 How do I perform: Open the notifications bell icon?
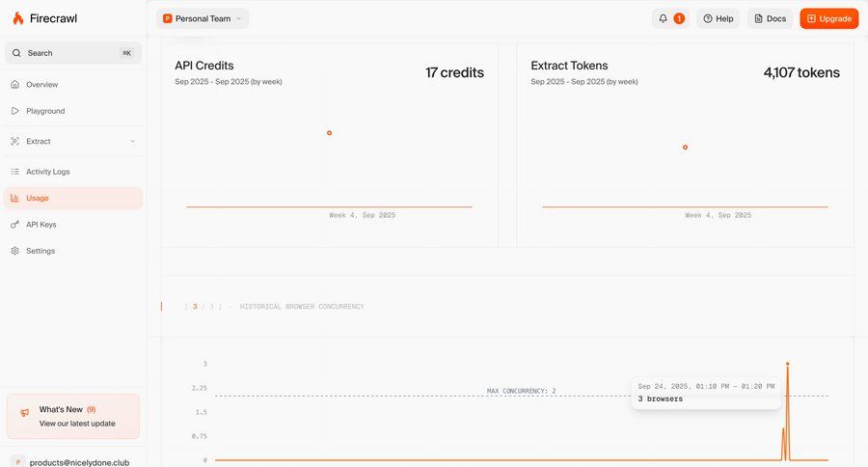(663, 18)
